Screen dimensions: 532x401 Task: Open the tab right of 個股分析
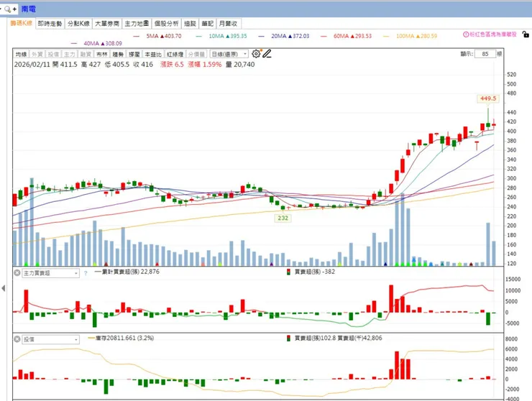point(190,24)
